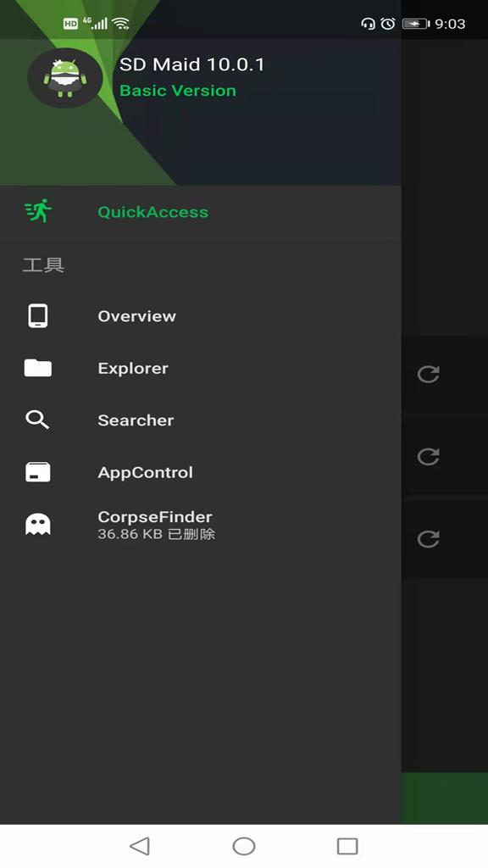Open CorpseFinder showing 36.86 KB deleted
Image resolution: width=488 pixels, height=868 pixels.
pyautogui.click(x=200, y=524)
